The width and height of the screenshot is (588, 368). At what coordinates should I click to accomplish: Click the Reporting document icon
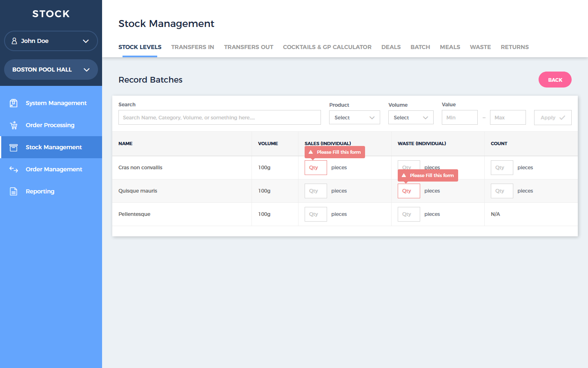[13, 191]
